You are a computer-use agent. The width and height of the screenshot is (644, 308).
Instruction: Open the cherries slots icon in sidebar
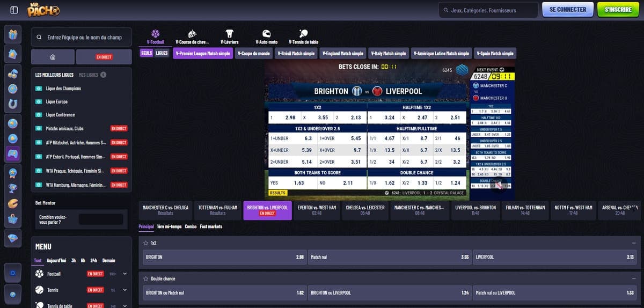pyautogui.click(x=13, y=75)
